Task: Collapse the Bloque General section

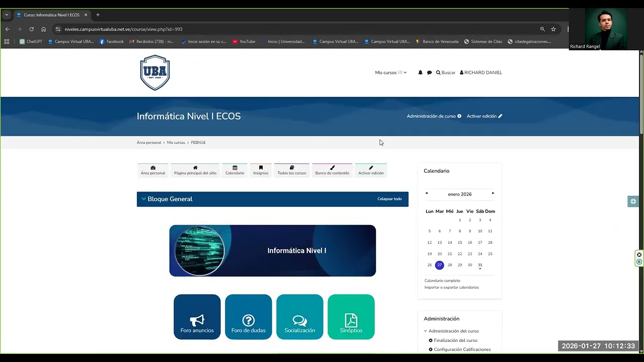Action: pyautogui.click(x=144, y=199)
